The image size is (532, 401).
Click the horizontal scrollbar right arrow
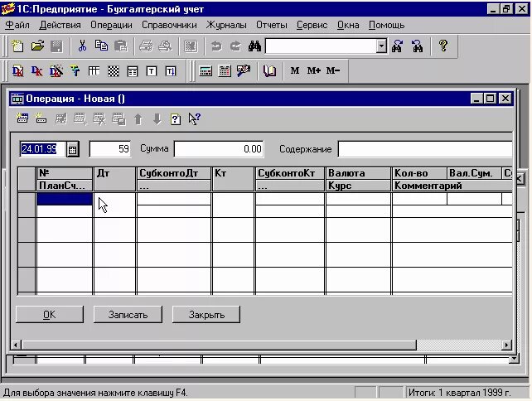(506, 345)
